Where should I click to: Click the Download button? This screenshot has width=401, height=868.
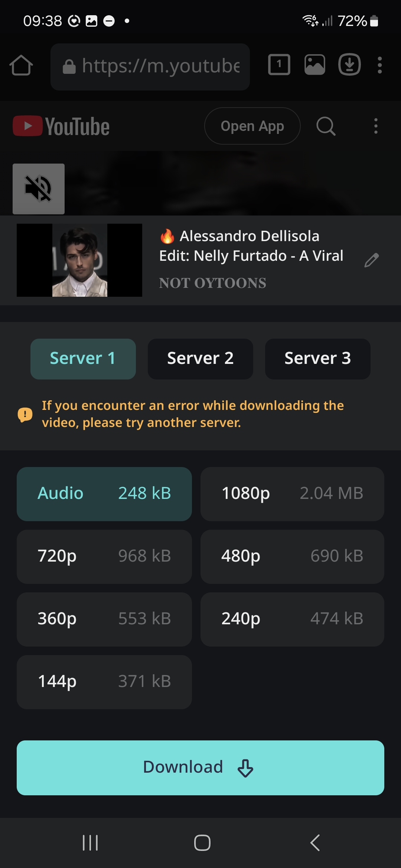pyautogui.click(x=200, y=768)
